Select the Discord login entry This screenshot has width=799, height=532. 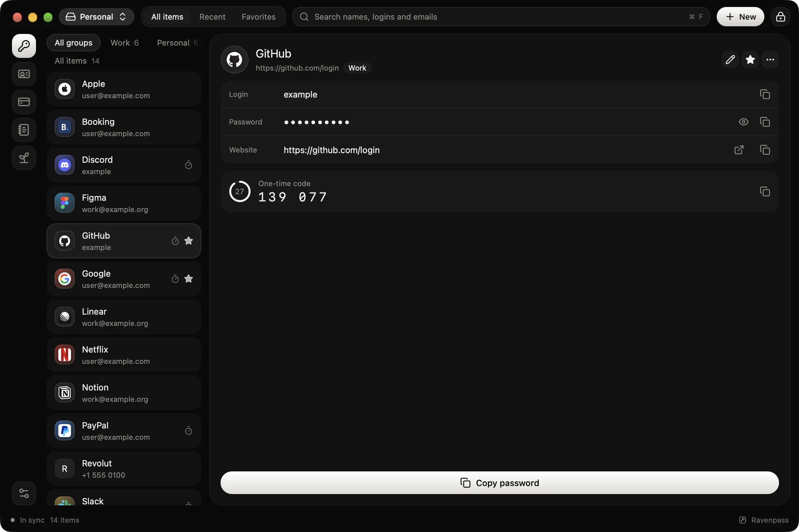124,165
